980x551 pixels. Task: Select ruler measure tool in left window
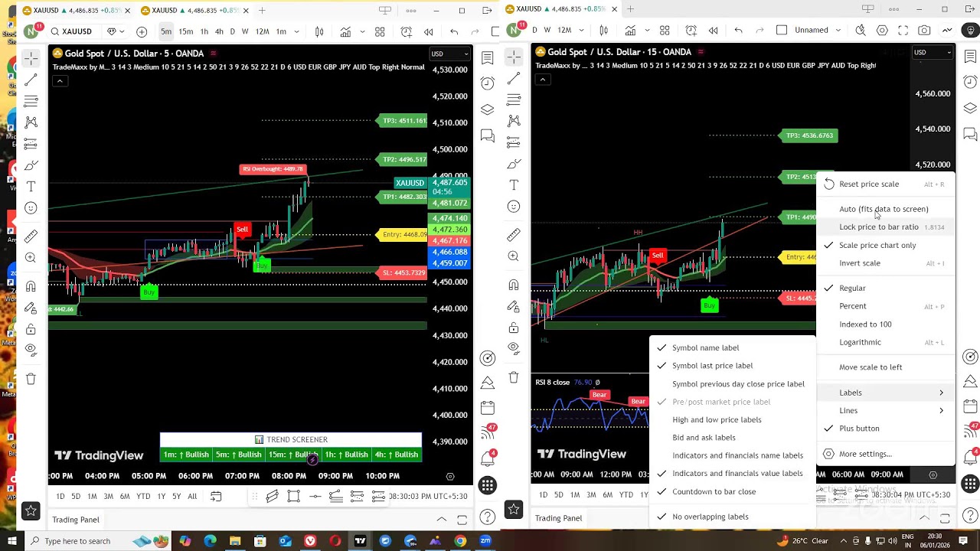point(31,236)
